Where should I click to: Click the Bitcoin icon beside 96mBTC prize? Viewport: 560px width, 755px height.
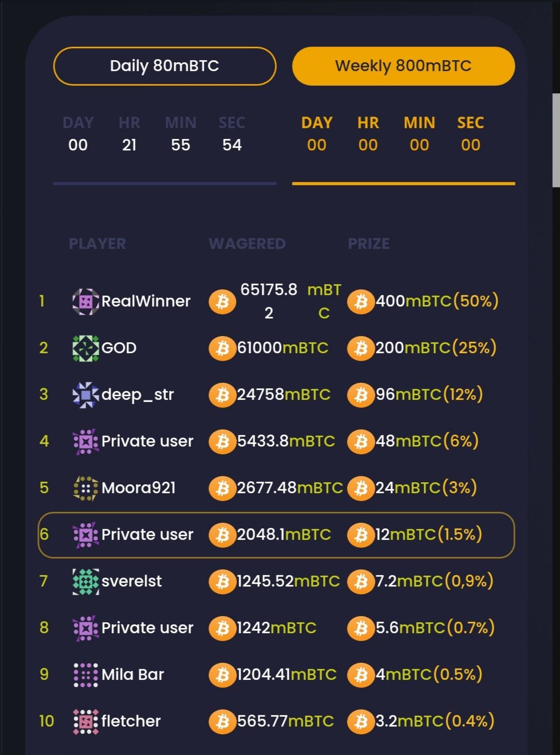point(361,395)
